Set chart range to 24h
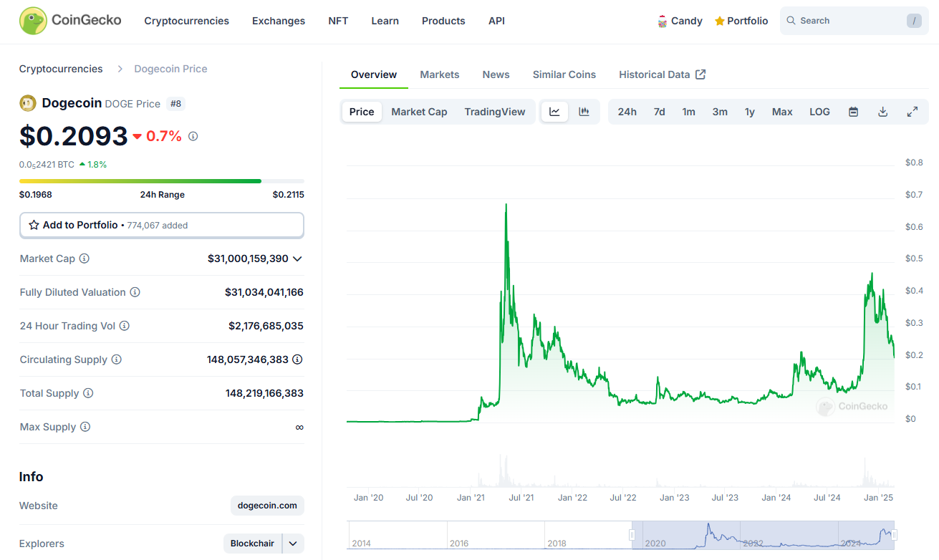Viewport: 939px width, 560px height. (x=627, y=112)
